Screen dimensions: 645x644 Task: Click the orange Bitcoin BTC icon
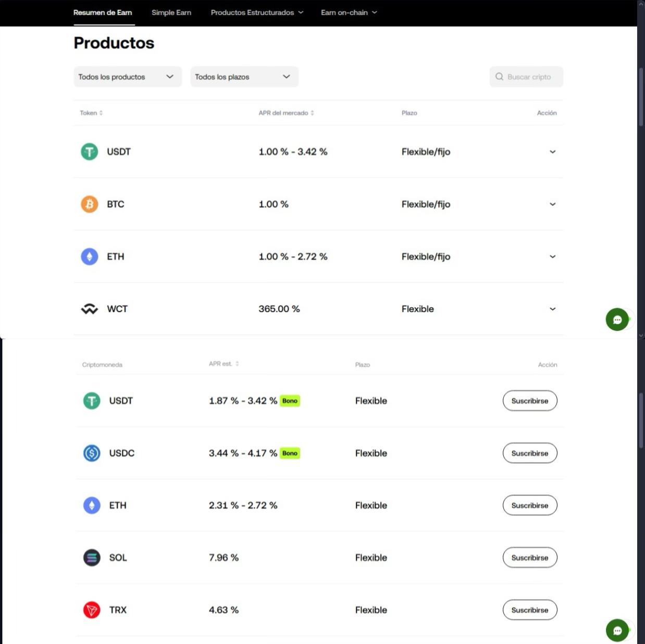coord(89,204)
